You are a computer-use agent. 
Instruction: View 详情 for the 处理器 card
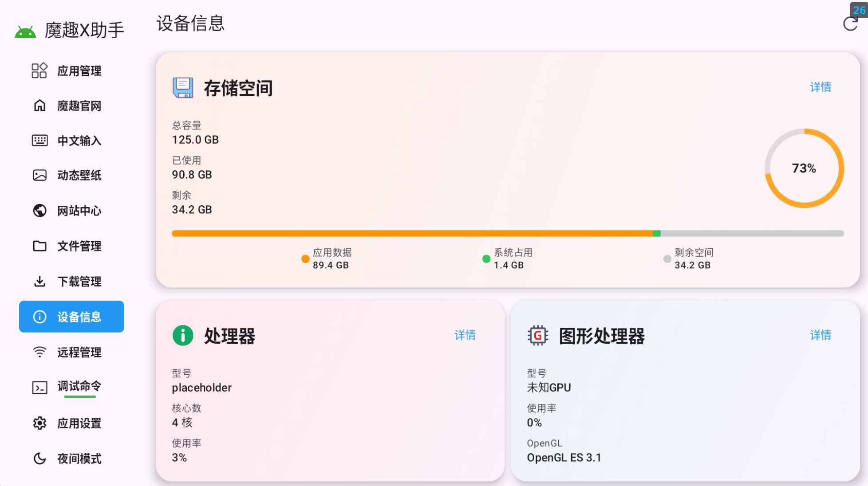pyautogui.click(x=465, y=335)
